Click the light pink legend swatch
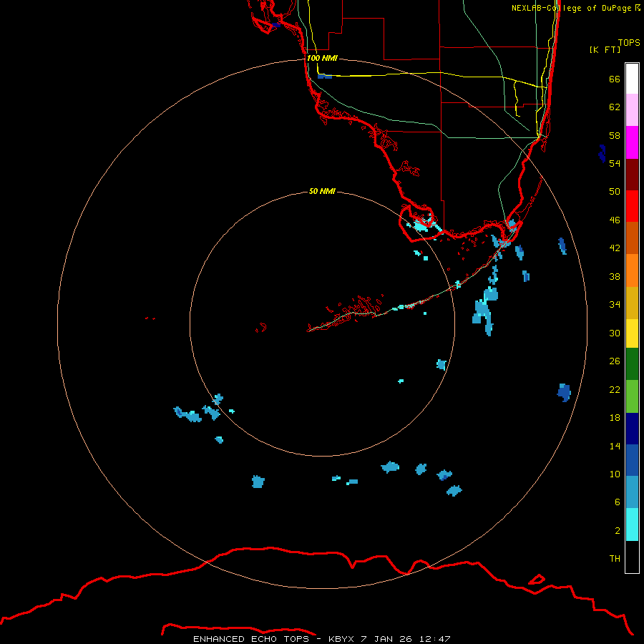This screenshot has height=644, width=644. click(x=632, y=110)
